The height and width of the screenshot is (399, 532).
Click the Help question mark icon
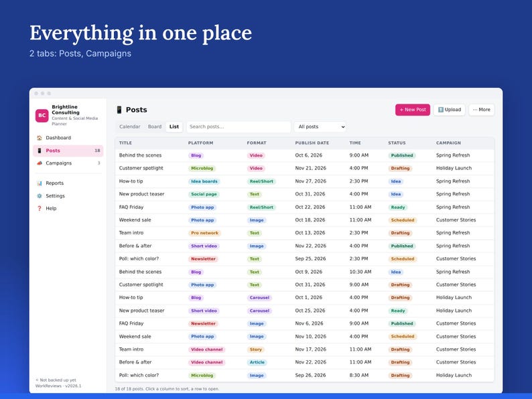(x=40, y=208)
